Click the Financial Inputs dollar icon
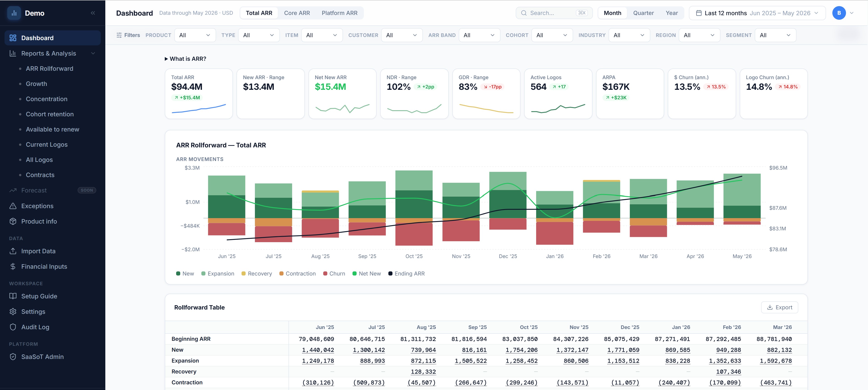This screenshot has width=868, height=390. 13,266
